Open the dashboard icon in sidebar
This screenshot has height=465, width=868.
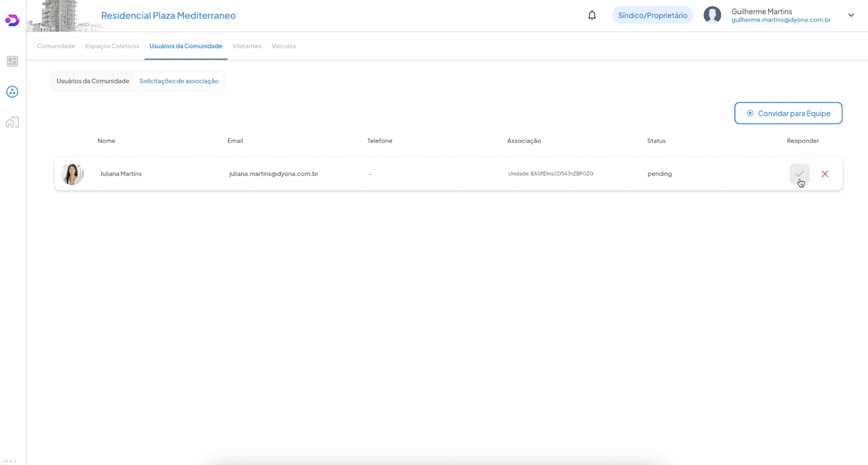12,61
